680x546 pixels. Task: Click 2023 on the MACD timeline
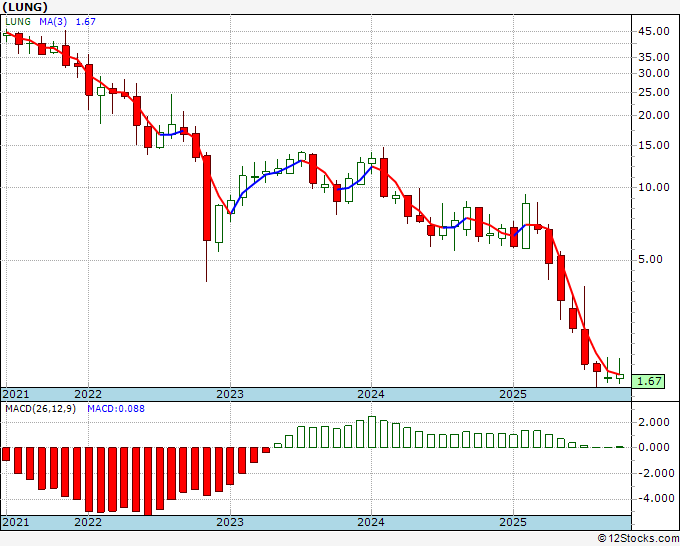pos(230,522)
